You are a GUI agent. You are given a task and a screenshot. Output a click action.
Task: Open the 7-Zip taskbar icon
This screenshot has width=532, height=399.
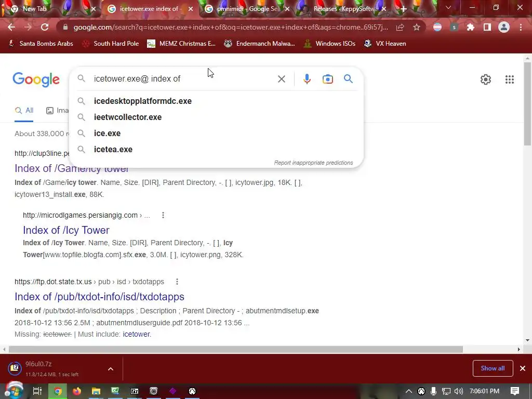135,391
